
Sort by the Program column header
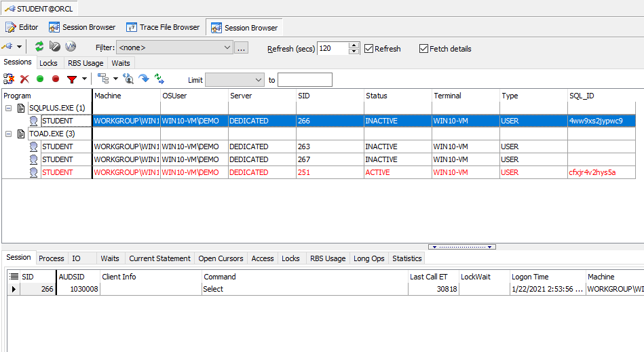[47, 96]
